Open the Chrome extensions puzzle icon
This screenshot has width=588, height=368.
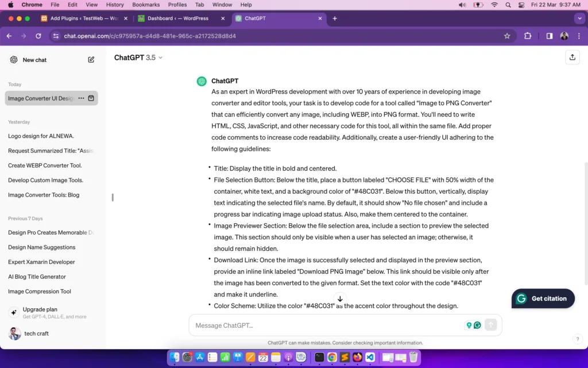tap(528, 36)
